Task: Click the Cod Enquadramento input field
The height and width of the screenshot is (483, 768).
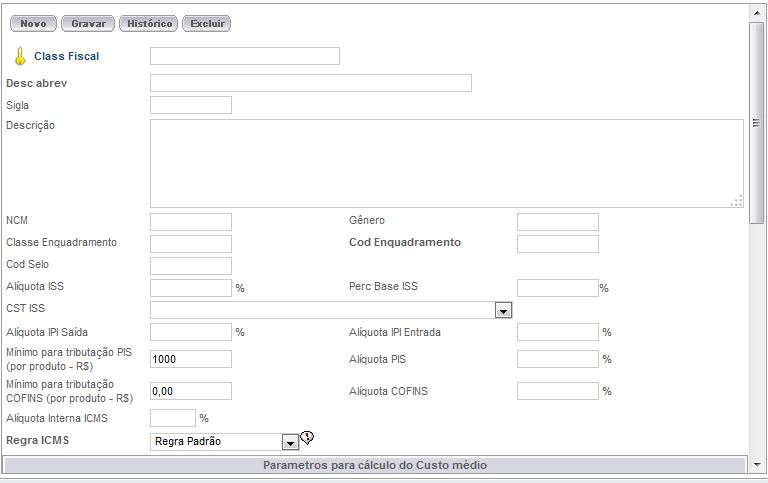Action: tap(558, 244)
